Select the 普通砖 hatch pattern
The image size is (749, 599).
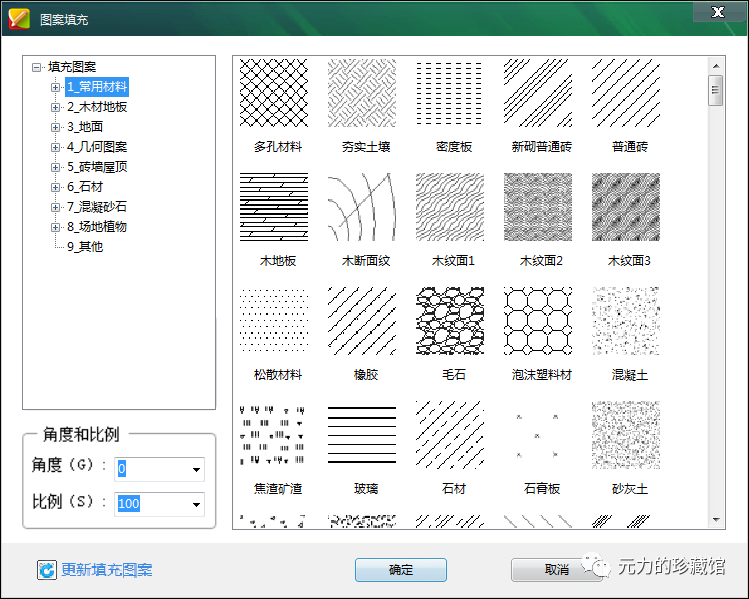point(625,93)
